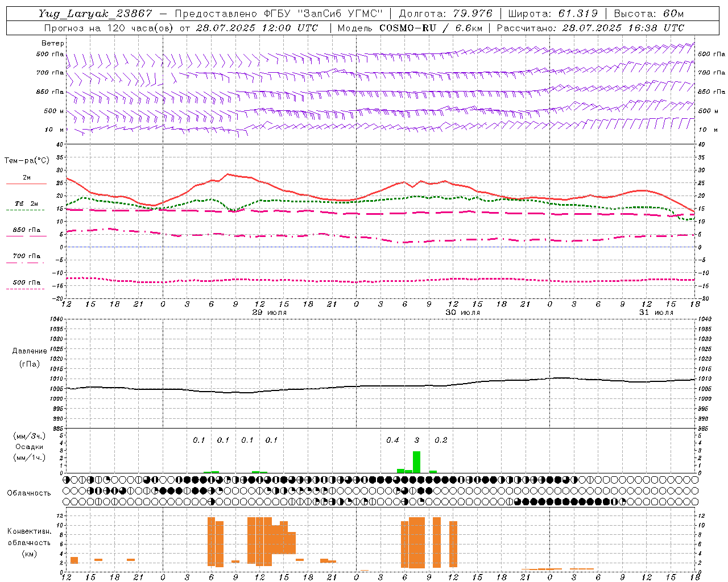The height and width of the screenshot is (582, 728).
Task: Select the longitude value "Долгота: 79.976"
Action: click(x=446, y=14)
